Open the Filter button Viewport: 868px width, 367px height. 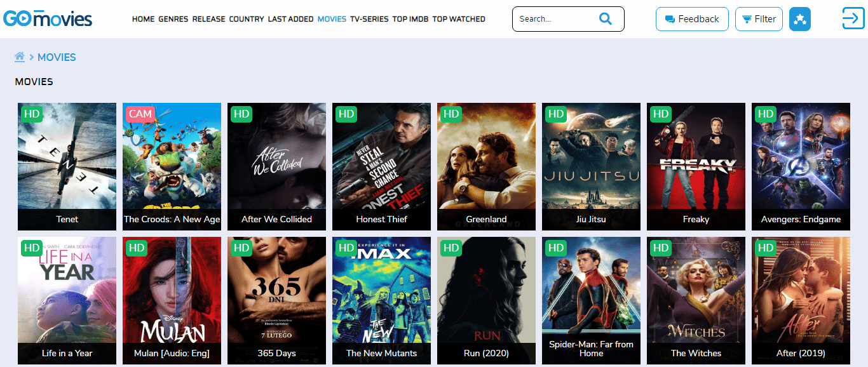point(759,19)
